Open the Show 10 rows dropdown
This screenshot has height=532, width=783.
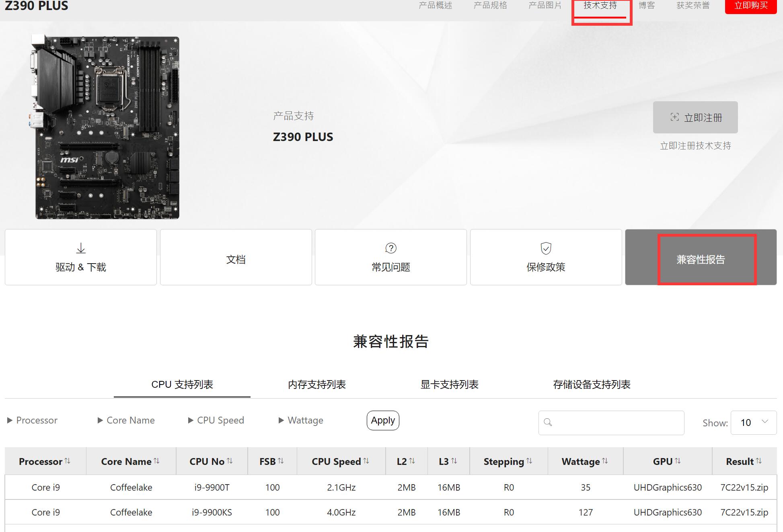tap(753, 423)
